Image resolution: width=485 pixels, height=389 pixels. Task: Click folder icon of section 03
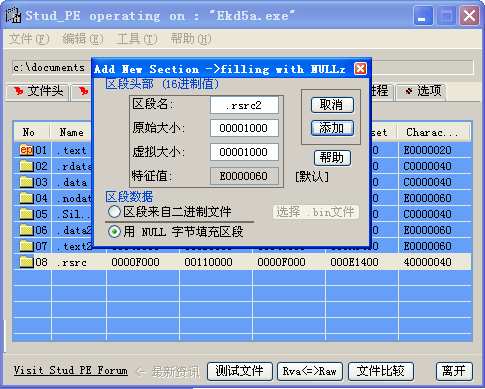[x=27, y=182]
